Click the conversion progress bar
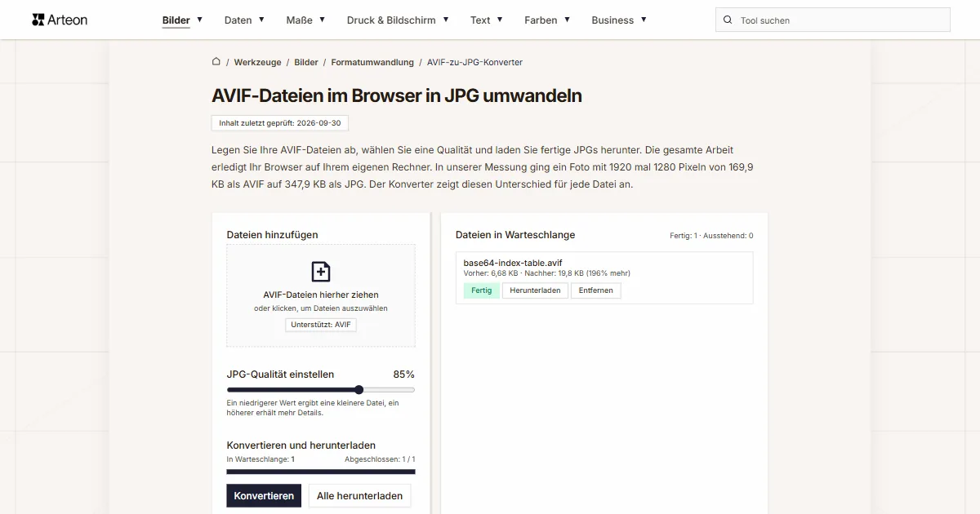 click(321, 472)
